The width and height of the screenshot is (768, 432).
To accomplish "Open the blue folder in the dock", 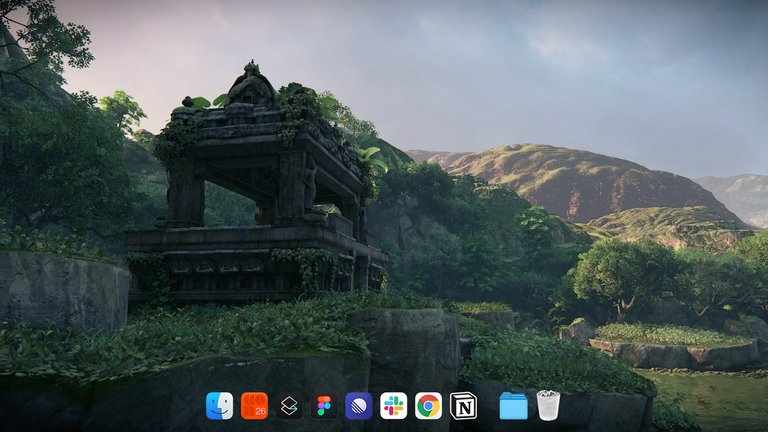I will click(x=513, y=406).
